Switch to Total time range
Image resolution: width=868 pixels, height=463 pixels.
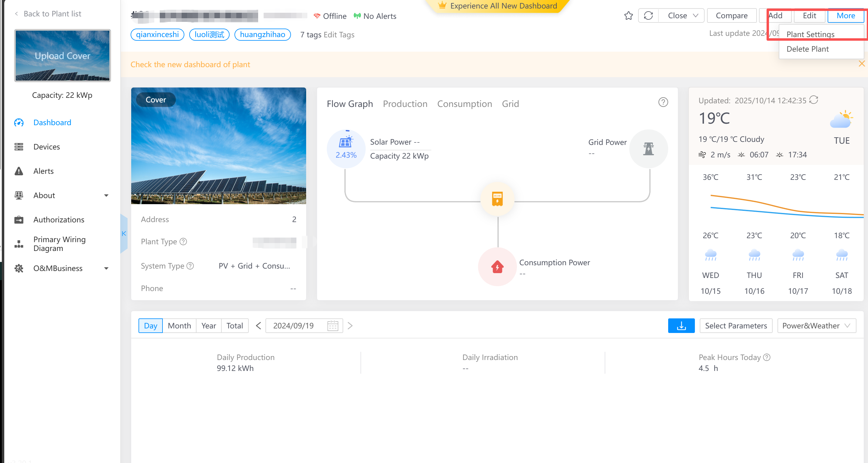pyautogui.click(x=234, y=325)
